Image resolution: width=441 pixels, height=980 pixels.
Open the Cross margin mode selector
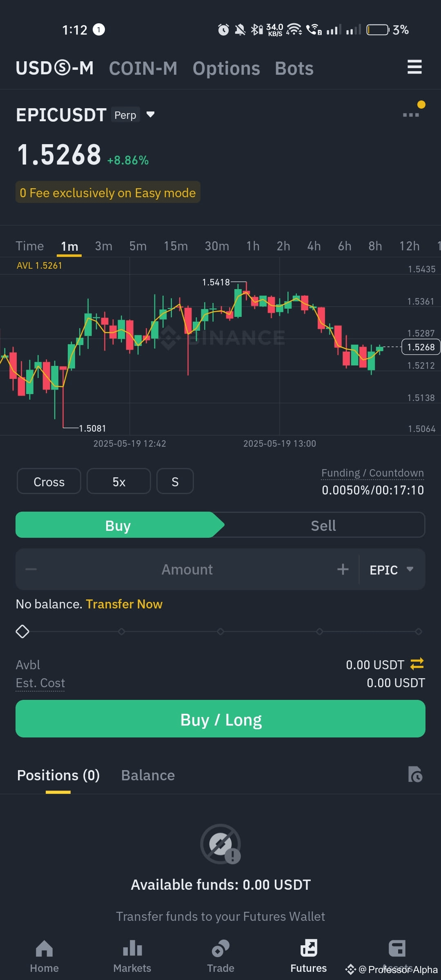[49, 481]
